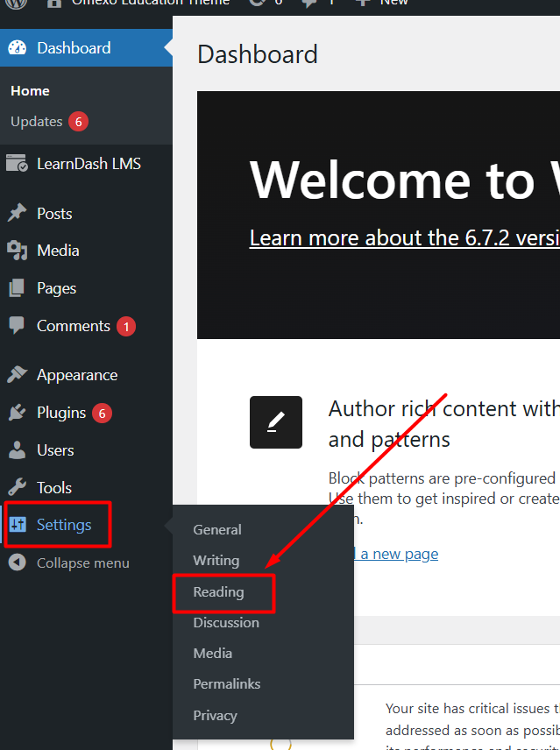
Task: Click the Pages icon
Action: coord(18,288)
